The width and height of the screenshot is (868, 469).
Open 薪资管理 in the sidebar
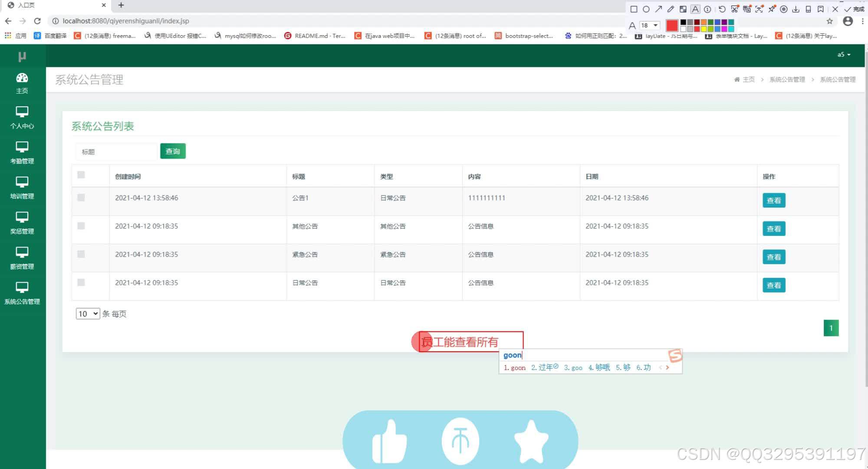click(22, 258)
